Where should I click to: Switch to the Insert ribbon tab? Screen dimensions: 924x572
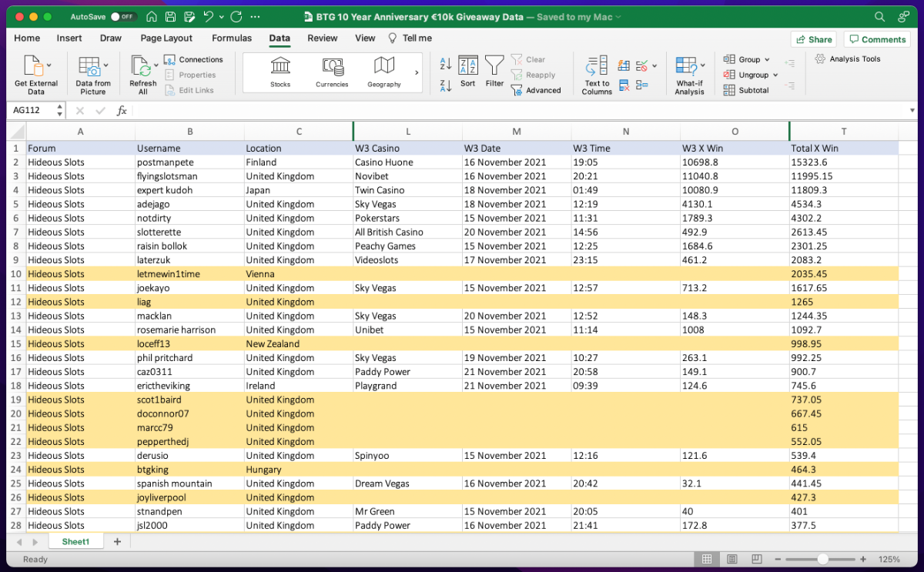pyautogui.click(x=69, y=38)
